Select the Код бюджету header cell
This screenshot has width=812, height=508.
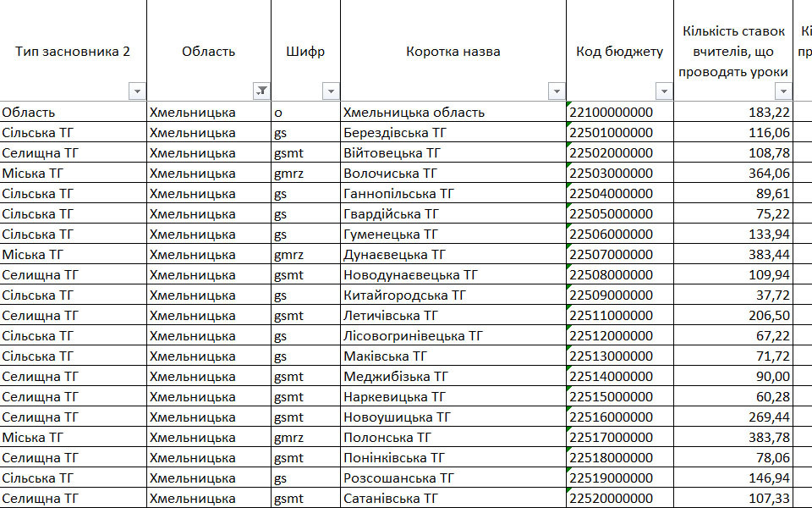(x=619, y=51)
